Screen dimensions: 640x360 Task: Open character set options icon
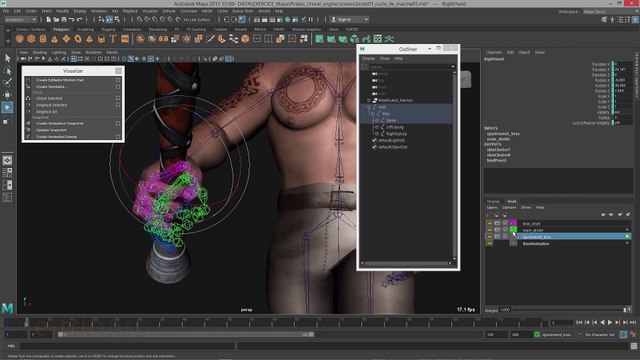click(623, 334)
